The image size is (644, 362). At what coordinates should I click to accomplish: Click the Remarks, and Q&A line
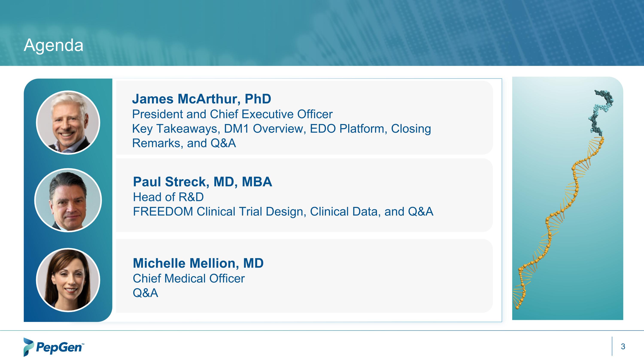pyautogui.click(x=184, y=143)
